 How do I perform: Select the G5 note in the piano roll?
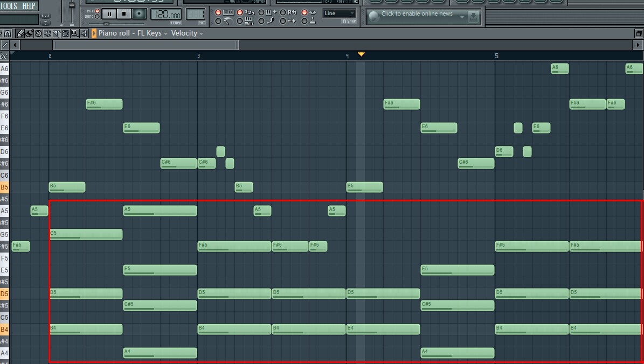coord(86,234)
